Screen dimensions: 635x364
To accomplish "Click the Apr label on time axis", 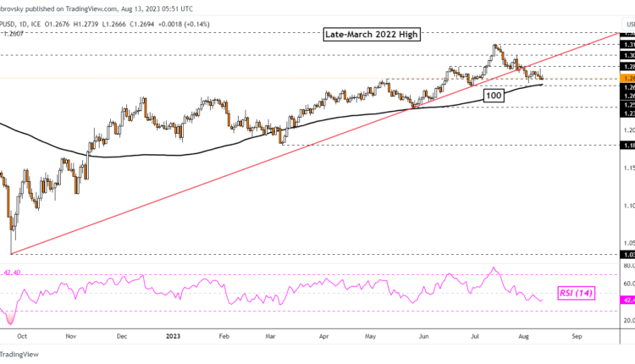I will coord(324,335).
